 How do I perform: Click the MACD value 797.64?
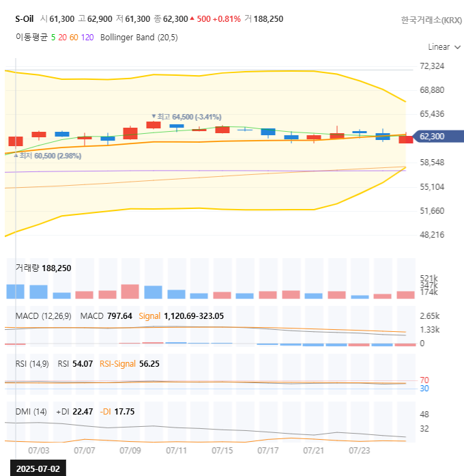click(119, 316)
